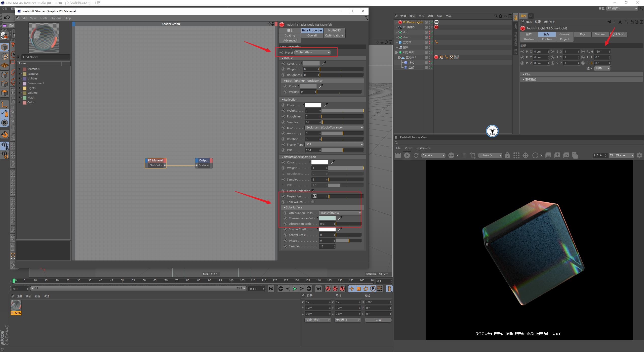644x352 pixels.
Task: Click the Transmittance Color swatch
Action: (327, 218)
